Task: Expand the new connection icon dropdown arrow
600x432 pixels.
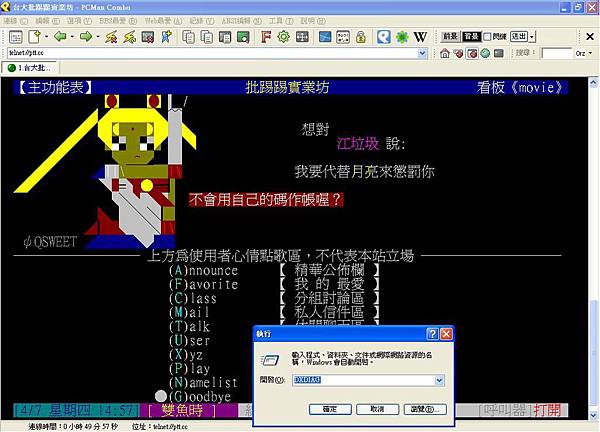Action: click(x=46, y=37)
